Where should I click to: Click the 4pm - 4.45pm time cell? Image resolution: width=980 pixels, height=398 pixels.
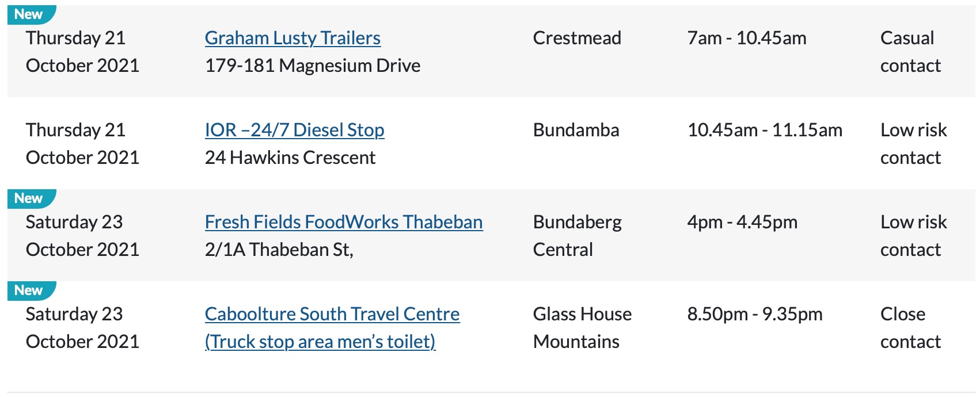(742, 222)
